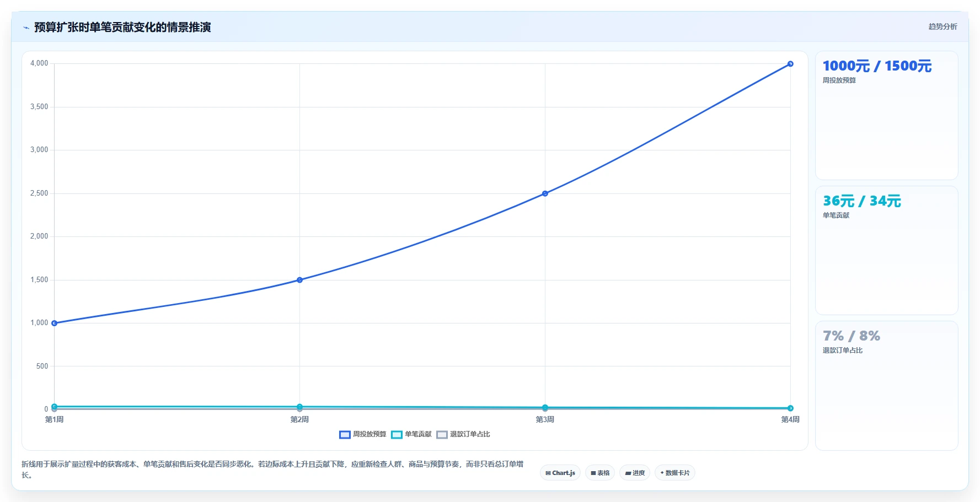Image resolution: width=980 pixels, height=502 pixels.
Task: Click the blue 周投放预算 legend color box
Action: pyautogui.click(x=345, y=435)
